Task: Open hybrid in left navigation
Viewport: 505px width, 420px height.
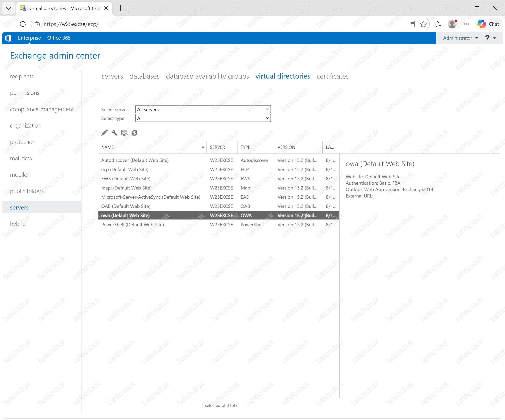Action: 18,224
